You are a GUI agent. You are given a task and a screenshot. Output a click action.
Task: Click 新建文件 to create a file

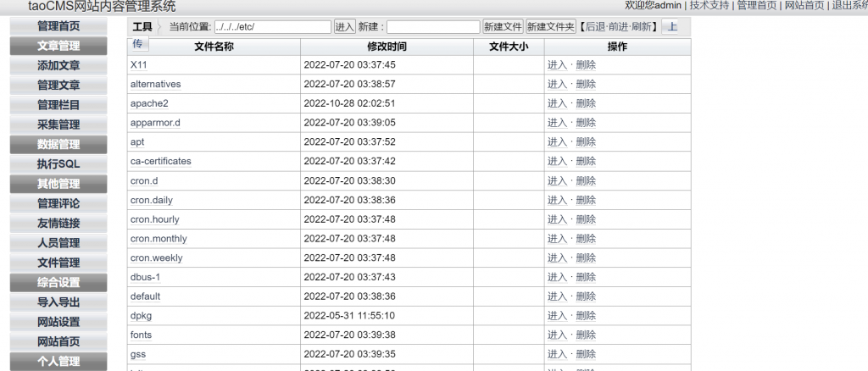coord(503,27)
